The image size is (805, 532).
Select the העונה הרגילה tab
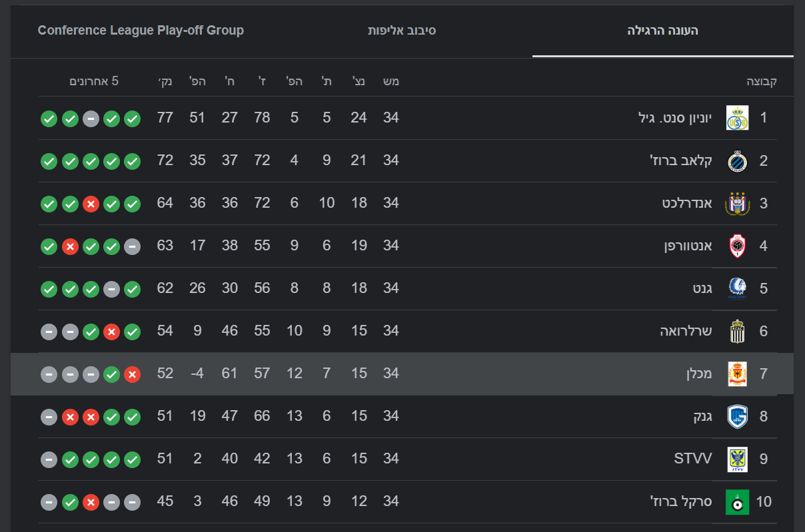click(x=662, y=31)
